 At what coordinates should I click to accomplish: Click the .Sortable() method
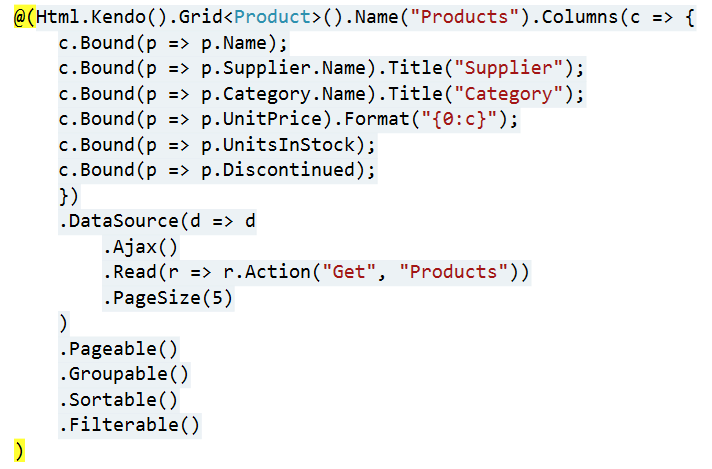pyautogui.click(x=119, y=400)
